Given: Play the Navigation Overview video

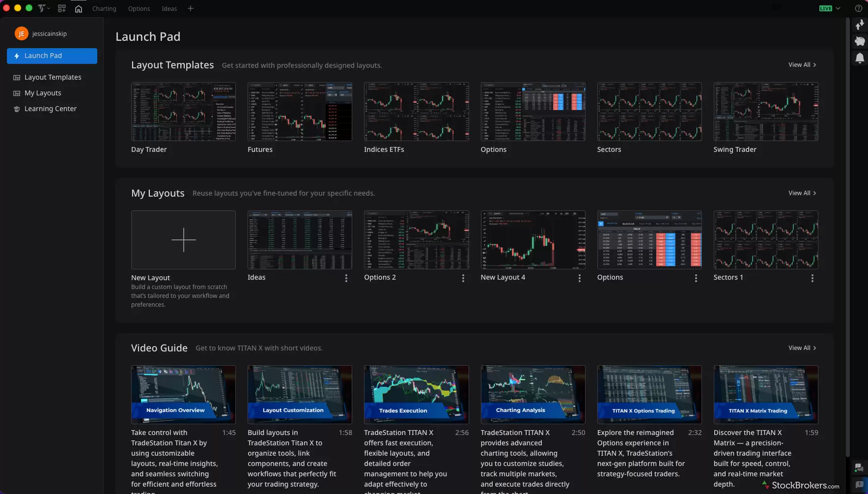Looking at the screenshot, I should click(x=183, y=394).
